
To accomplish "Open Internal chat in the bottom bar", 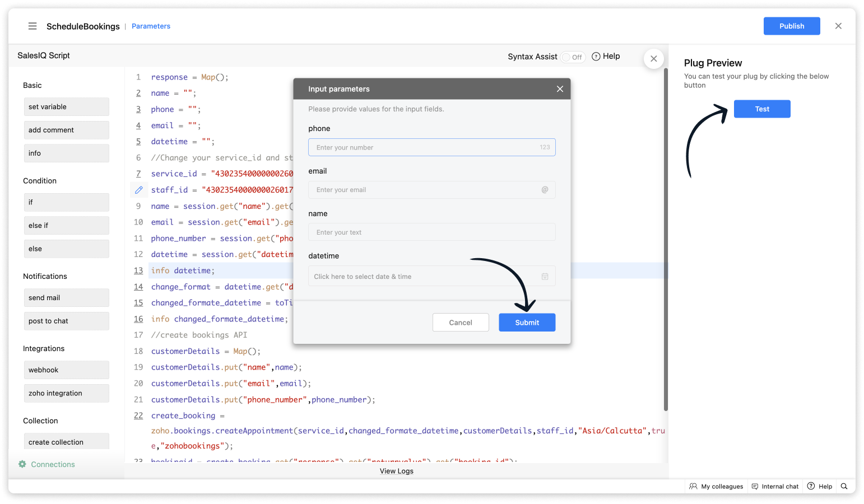I will pyautogui.click(x=775, y=486).
